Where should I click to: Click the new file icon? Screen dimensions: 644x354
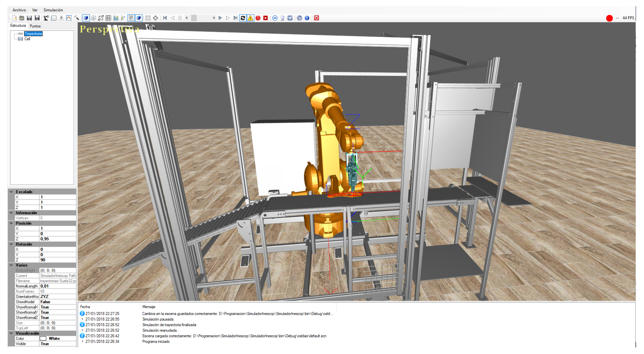click(x=14, y=18)
